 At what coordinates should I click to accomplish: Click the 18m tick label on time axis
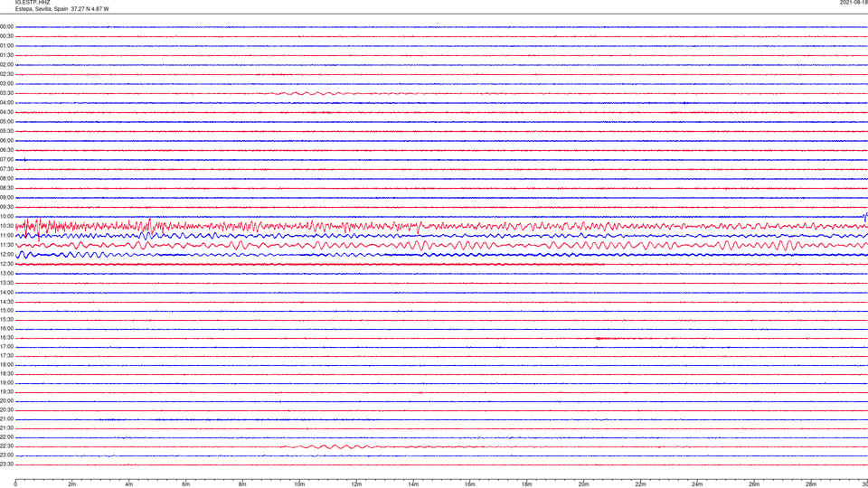click(527, 484)
